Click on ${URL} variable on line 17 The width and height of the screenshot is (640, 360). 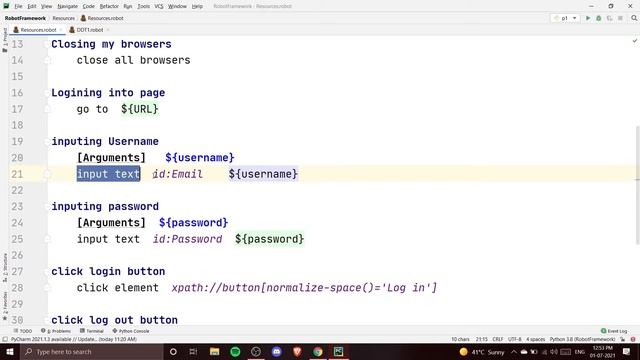pyautogui.click(x=140, y=109)
